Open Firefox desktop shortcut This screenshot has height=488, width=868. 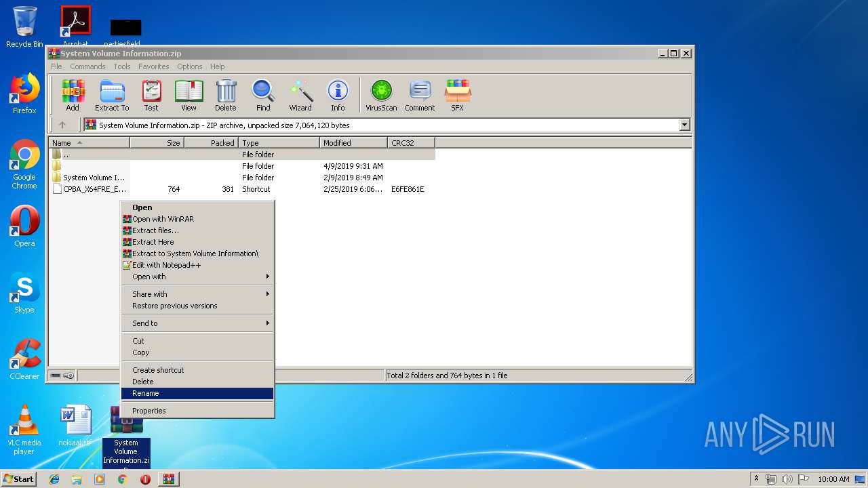pos(24,94)
